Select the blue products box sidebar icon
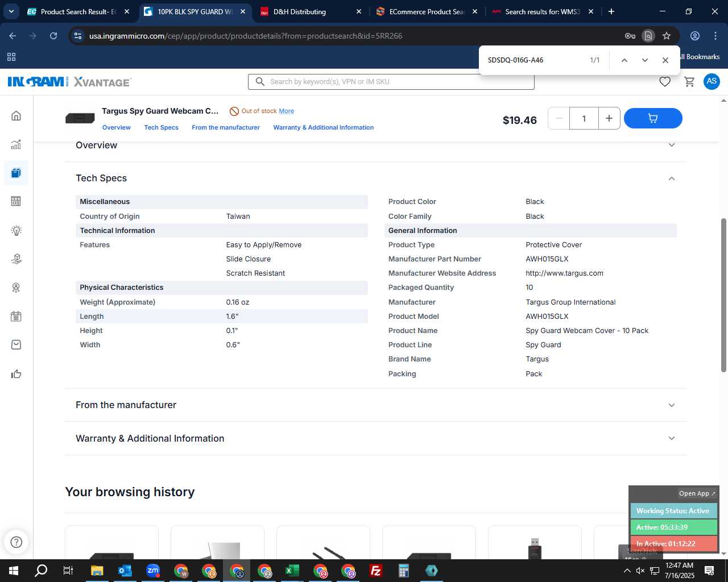Image resolution: width=728 pixels, height=582 pixels. click(16, 173)
